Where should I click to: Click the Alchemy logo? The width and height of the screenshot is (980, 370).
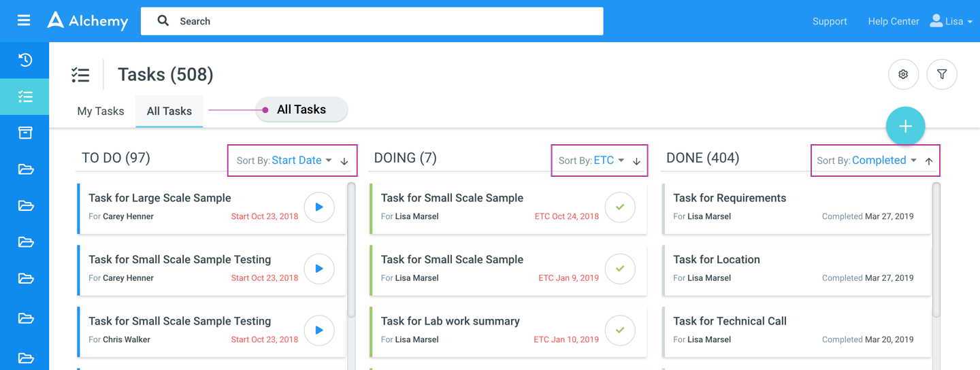[x=88, y=21]
